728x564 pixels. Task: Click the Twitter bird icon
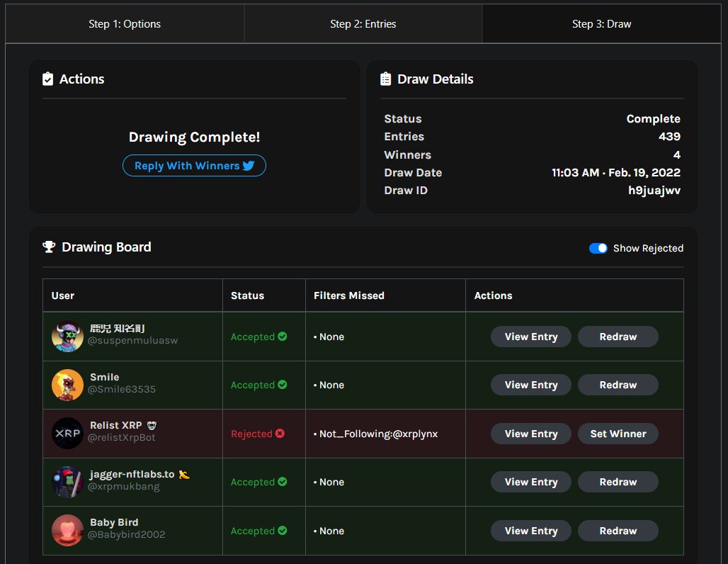(249, 165)
